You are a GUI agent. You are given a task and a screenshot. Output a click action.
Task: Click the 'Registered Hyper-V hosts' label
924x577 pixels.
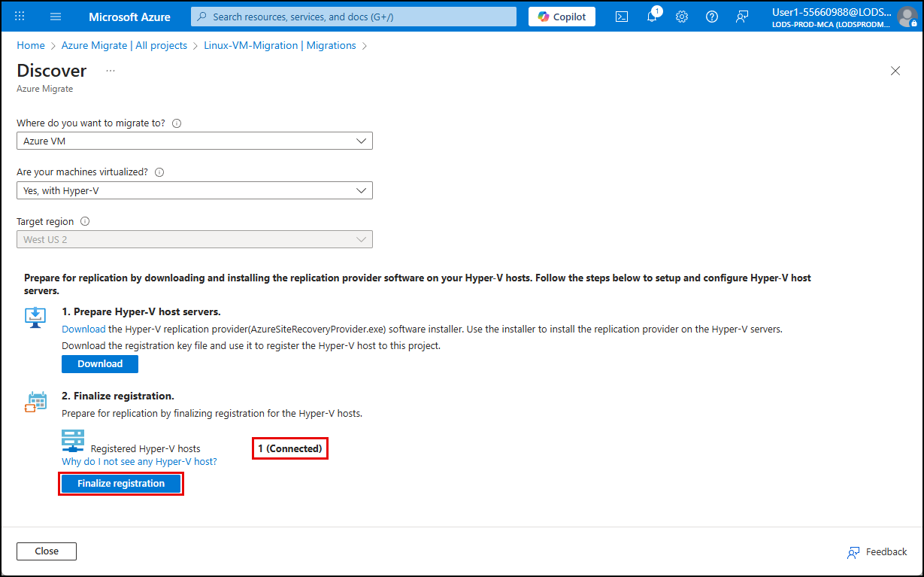click(146, 449)
